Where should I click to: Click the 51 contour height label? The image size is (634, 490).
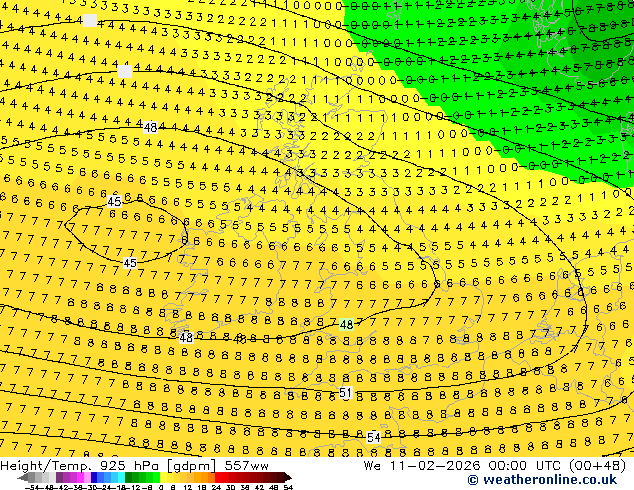(x=345, y=393)
